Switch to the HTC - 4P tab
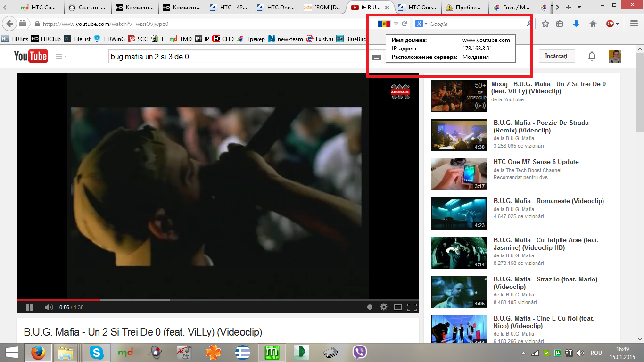 (x=229, y=7)
